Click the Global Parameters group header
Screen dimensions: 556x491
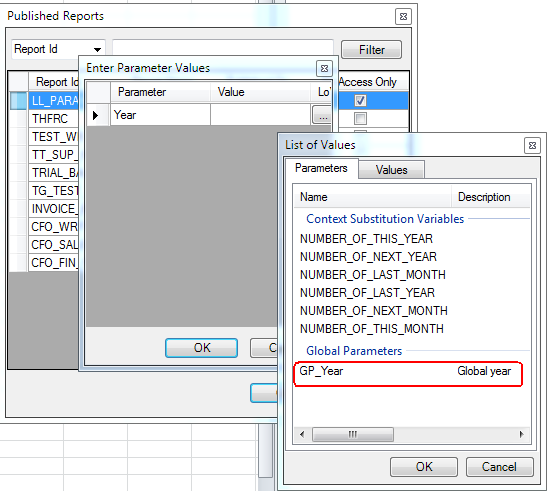click(x=354, y=351)
